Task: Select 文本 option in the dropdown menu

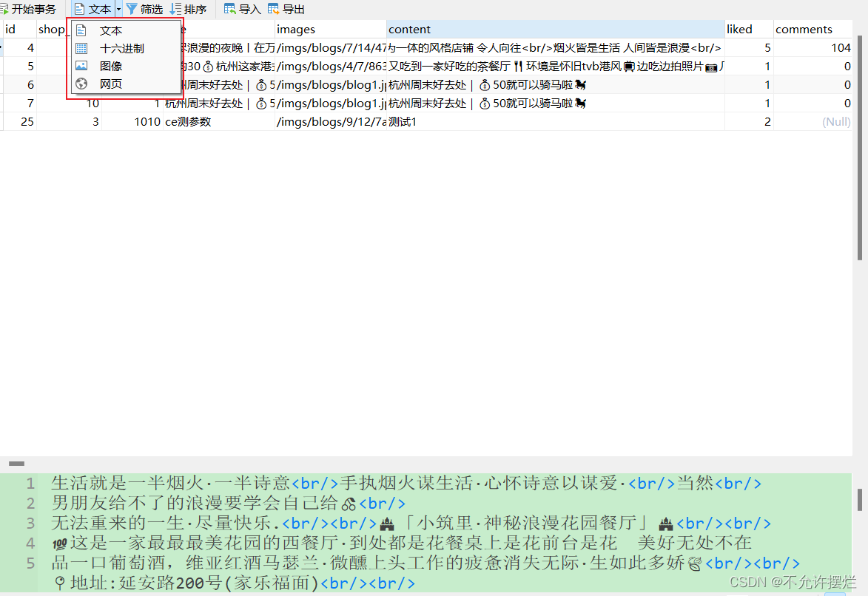Action: pyautogui.click(x=127, y=30)
